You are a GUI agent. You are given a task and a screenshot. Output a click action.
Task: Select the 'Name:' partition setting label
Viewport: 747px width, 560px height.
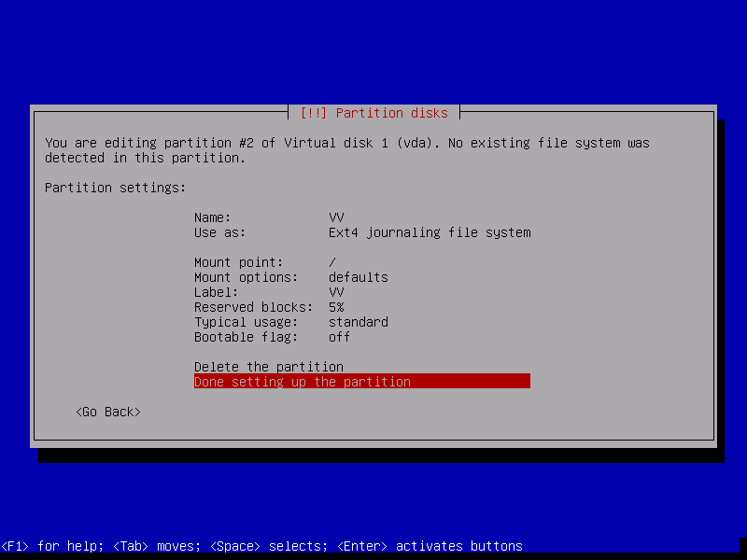[213, 217]
